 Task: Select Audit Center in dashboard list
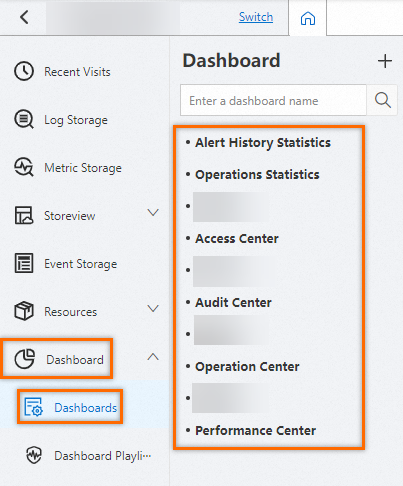point(233,303)
